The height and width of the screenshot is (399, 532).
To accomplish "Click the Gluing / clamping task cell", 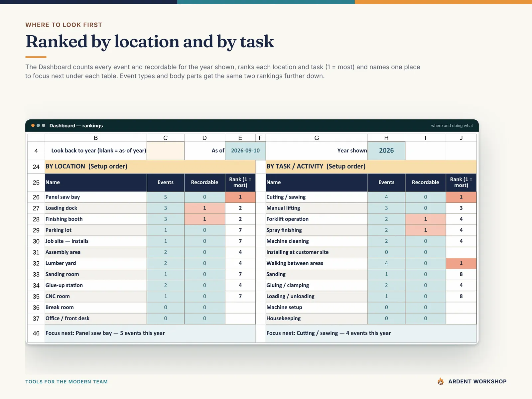I will [x=317, y=285].
